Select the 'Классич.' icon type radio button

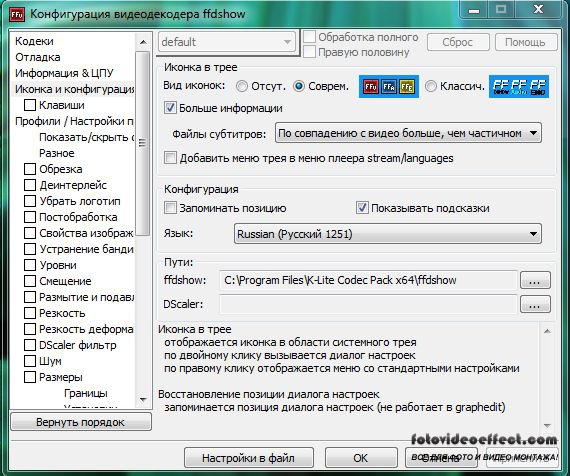431,86
